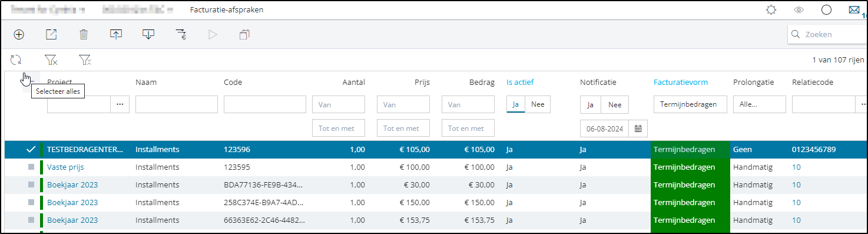Screen dimensions: 868x234
Task: Click the mail envelope icon
Action: coord(854,10)
